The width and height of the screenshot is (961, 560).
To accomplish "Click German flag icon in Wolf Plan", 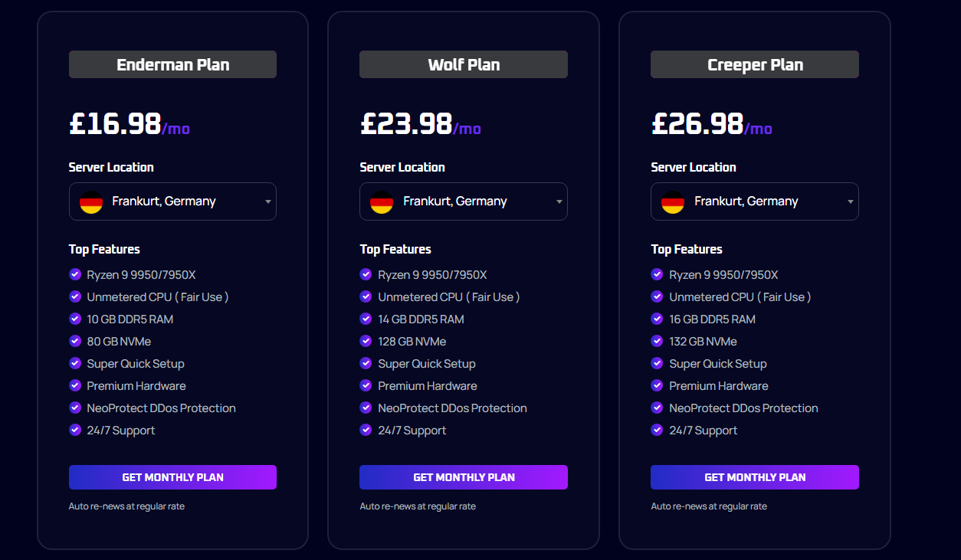I will [382, 202].
